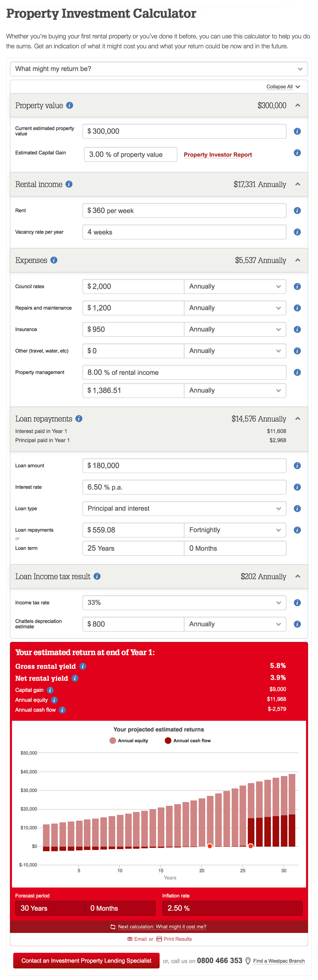Click info icon beside Property value heading
The height and width of the screenshot is (980, 318).
pos(70,105)
